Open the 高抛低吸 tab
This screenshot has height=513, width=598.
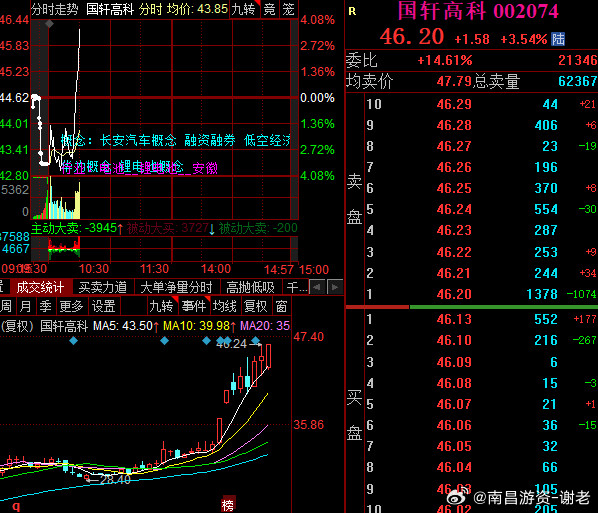250,287
